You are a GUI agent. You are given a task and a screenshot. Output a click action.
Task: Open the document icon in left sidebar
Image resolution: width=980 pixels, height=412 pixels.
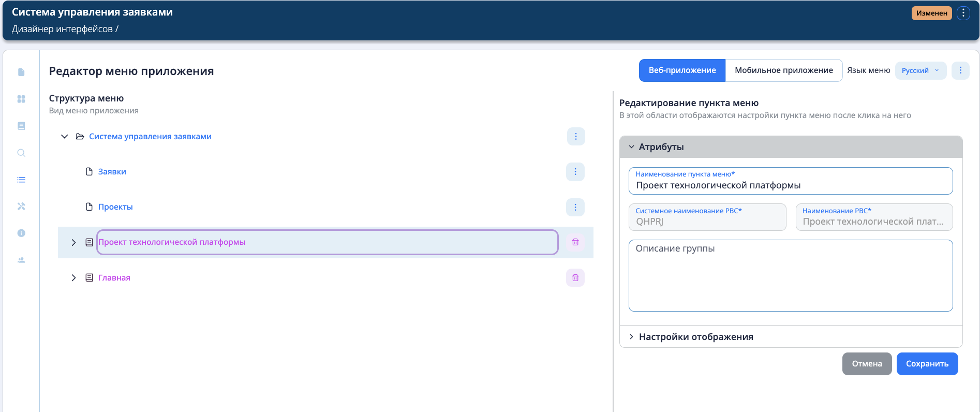pyautogui.click(x=21, y=72)
